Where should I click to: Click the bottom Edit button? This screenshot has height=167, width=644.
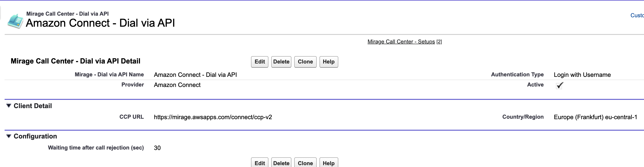click(x=259, y=162)
